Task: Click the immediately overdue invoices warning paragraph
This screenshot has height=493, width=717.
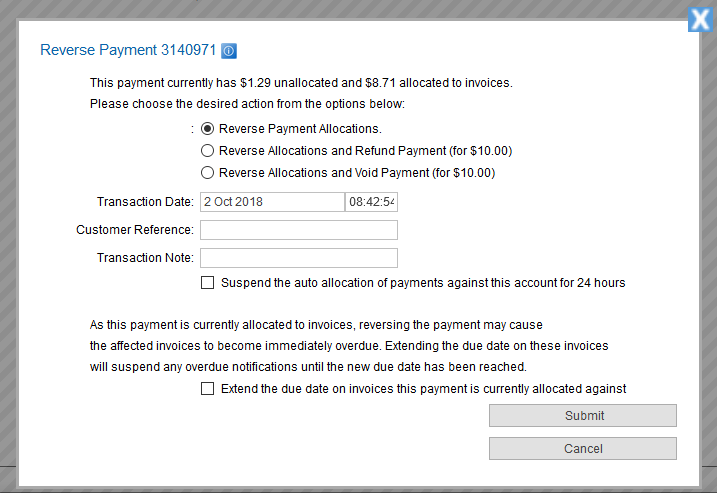Action: point(349,346)
